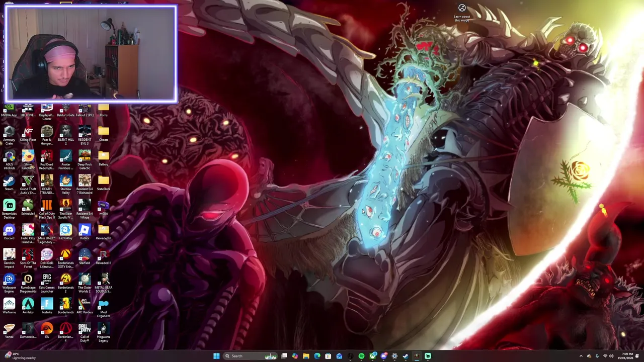644x362 pixels.
Task: Select Resident Evil Village icon
Action: point(85,209)
